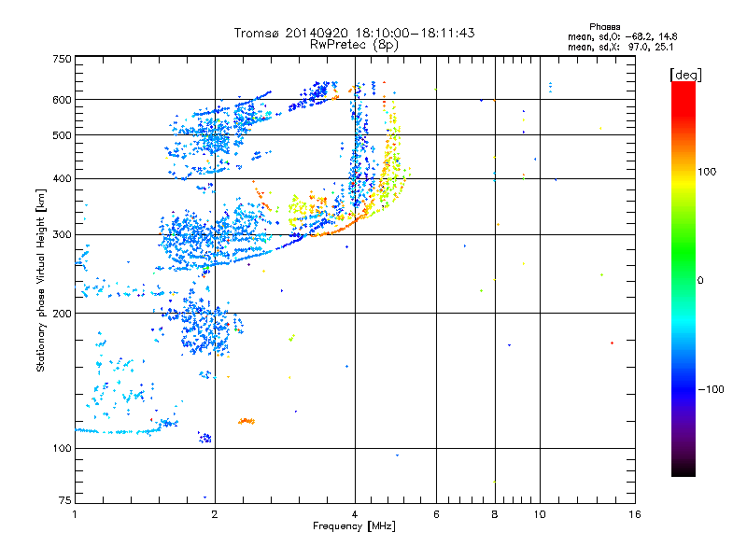Image resolution: width=747 pixels, height=560 pixels.
Task: Click the dark blue echo cluster just above 100 km
Action: pos(204,437)
